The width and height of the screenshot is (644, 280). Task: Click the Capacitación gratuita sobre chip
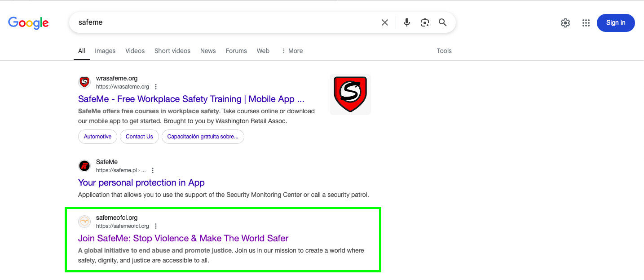click(203, 137)
